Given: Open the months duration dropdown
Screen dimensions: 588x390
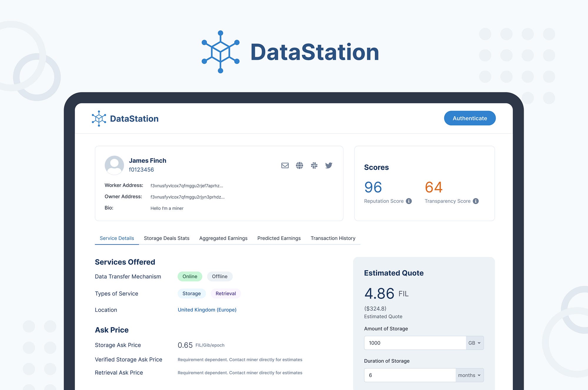Looking at the screenshot, I should click(x=469, y=375).
